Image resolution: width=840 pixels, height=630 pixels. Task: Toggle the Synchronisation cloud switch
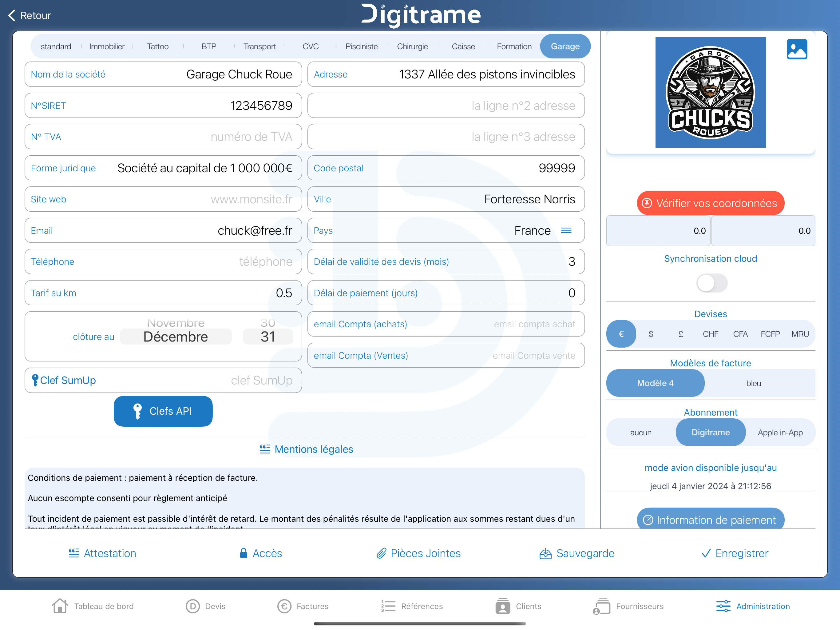[712, 283]
